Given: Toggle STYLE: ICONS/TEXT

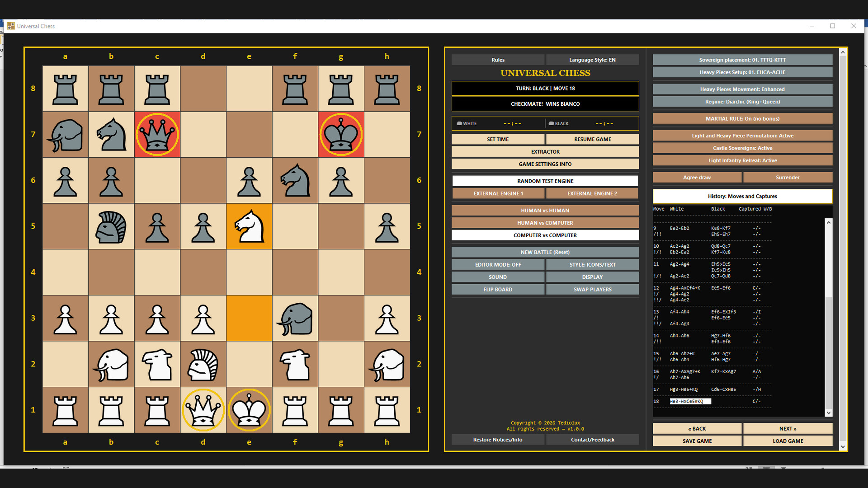Looking at the screenshot, I should [592, 265].
